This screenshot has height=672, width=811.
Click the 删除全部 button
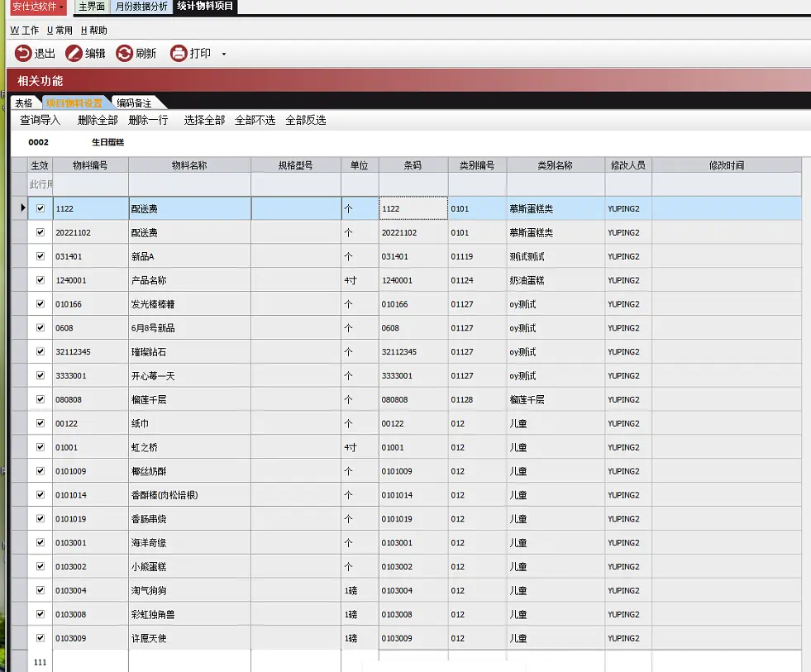coord(98,120)
